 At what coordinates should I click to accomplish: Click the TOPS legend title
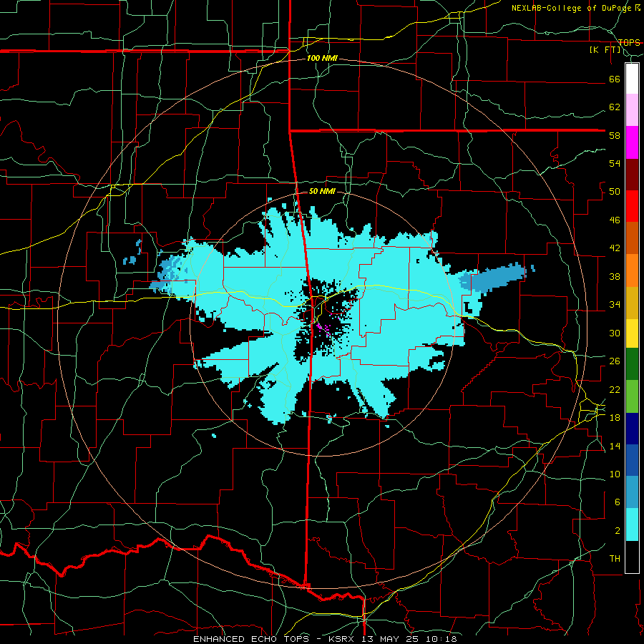pos(629,43)
